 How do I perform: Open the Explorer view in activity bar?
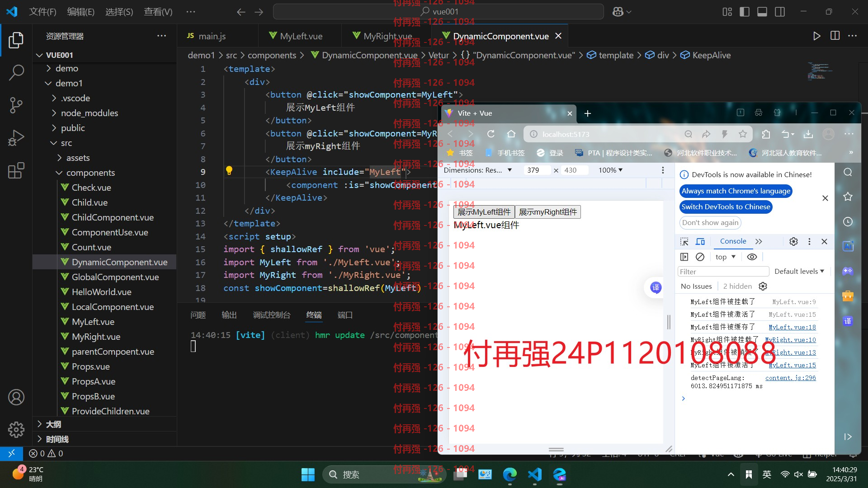pos(16,40)
